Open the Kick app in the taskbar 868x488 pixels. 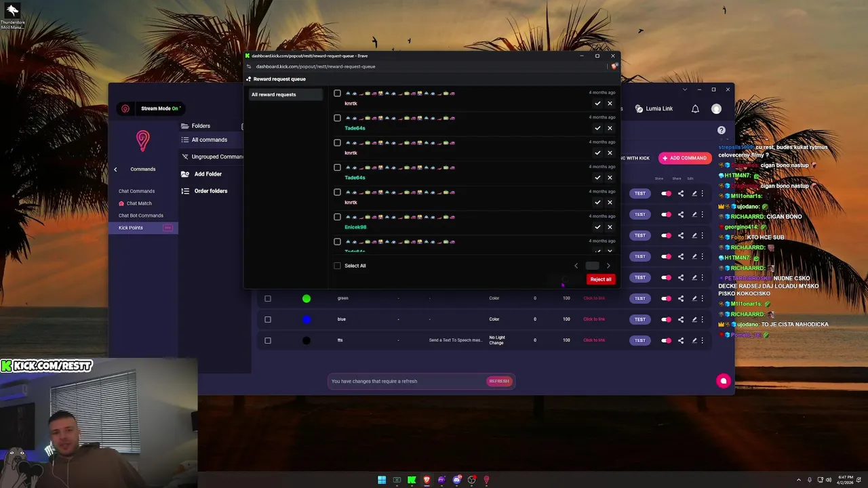coord(412,480)
